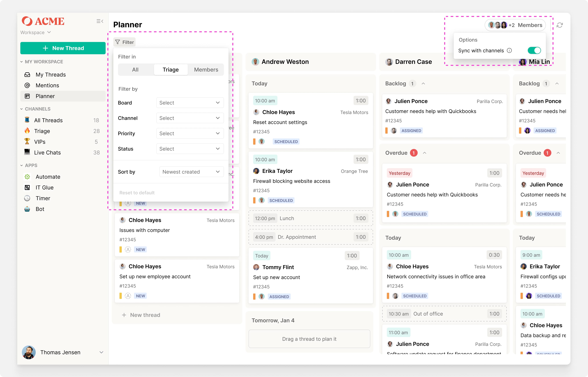Collapse the sidebar with the collapse icon

pyautogui.click(x=100, y=21)
